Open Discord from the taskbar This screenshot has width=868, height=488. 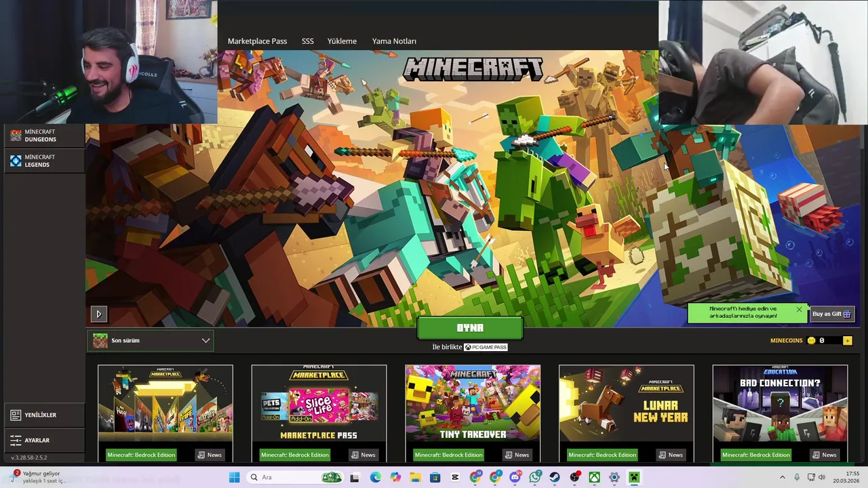point(515,478)
